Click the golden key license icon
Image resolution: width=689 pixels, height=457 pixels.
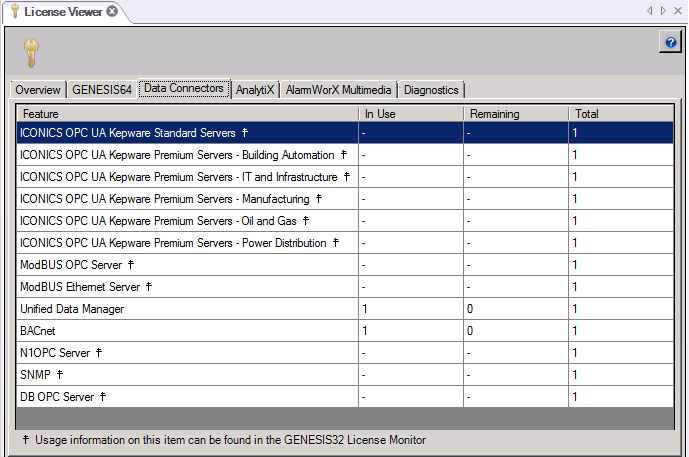click(32, 52)
